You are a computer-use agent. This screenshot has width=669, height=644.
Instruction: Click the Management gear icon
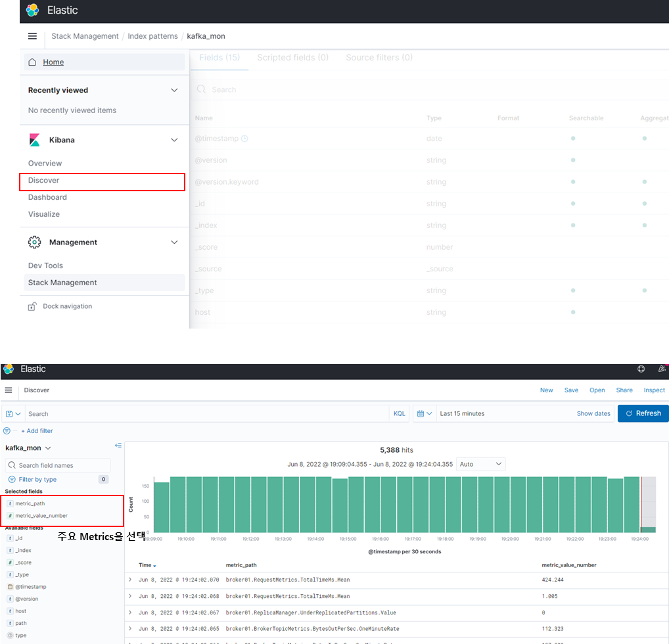coord(34,242)
